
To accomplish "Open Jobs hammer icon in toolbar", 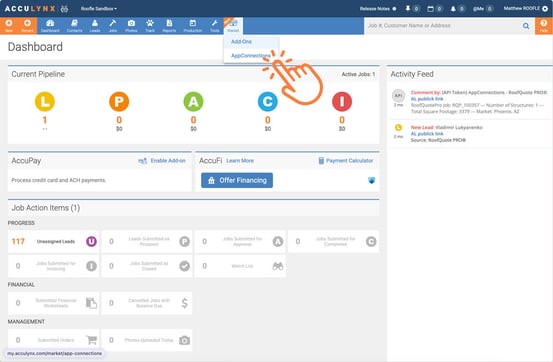I will [113, 26].
